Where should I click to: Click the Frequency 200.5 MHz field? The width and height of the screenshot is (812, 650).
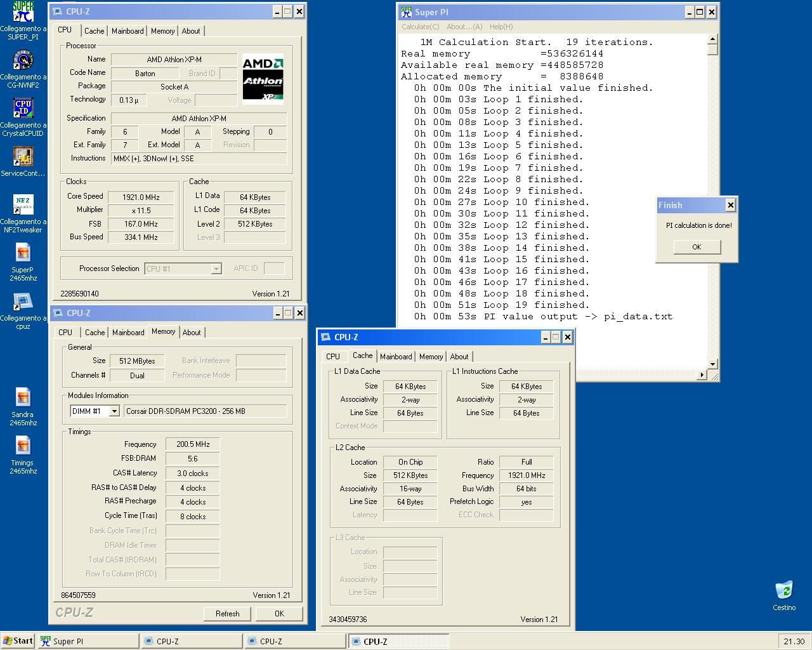click(x=193, y=444)
